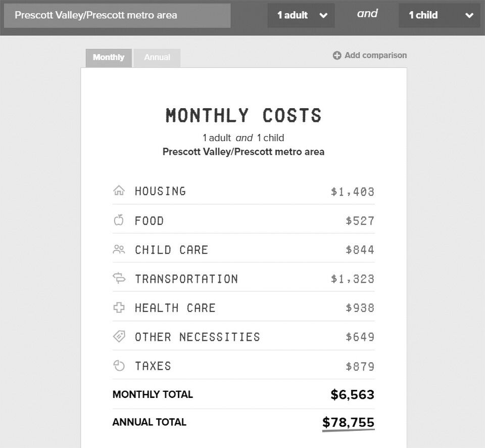The width and height of the screenshot is (485, 448).
Task: Click the Housing house icon
Action: [x=119, y=191]
